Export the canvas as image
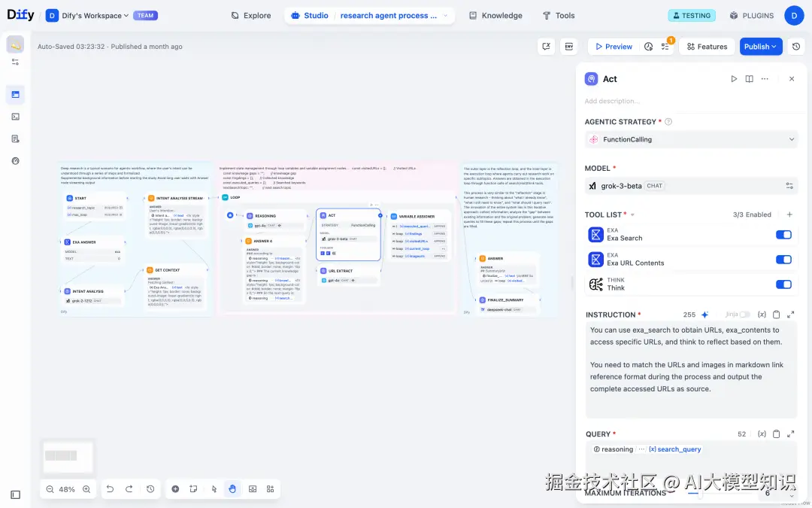 coord(253,489)
